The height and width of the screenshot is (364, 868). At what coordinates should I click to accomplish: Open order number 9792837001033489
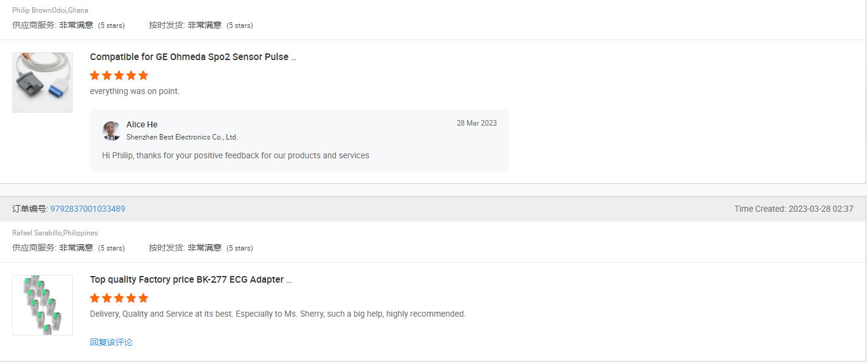tap(87, 209)
